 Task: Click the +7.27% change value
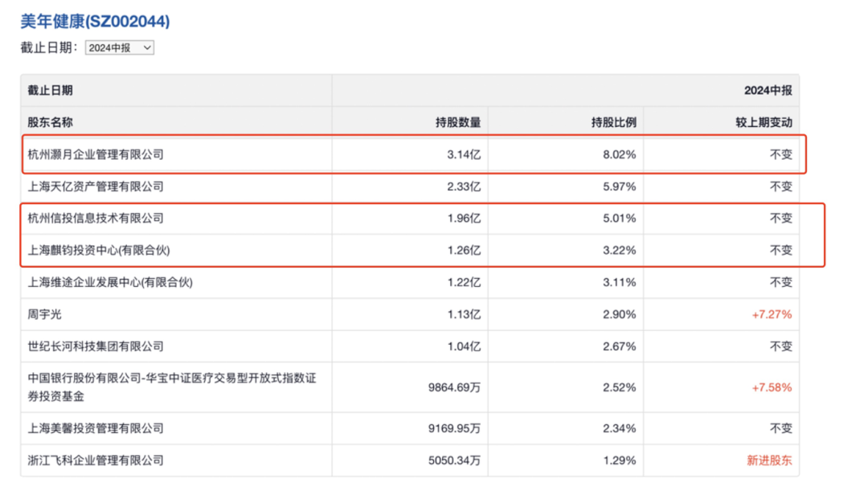pos(771,315)
